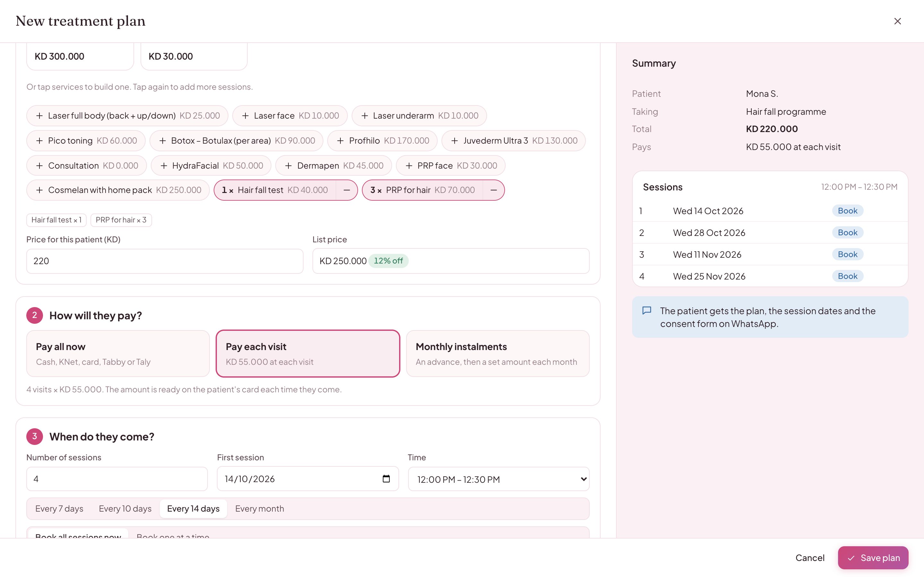Screen dimensions: 924x577
Task: Switch interval to Every month
Action: pos(260,509)
